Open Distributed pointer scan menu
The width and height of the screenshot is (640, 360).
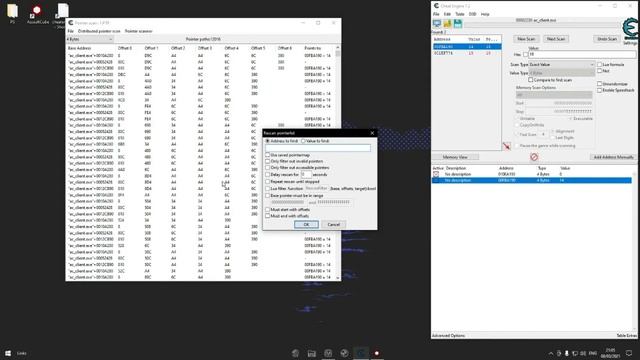click(99, 31)
